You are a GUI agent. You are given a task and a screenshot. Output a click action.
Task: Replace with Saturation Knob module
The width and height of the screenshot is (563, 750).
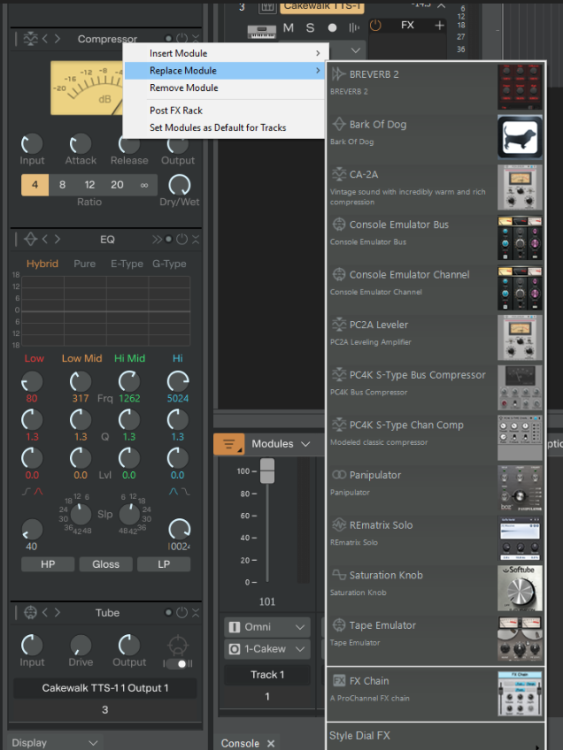(x=435, y=588)
